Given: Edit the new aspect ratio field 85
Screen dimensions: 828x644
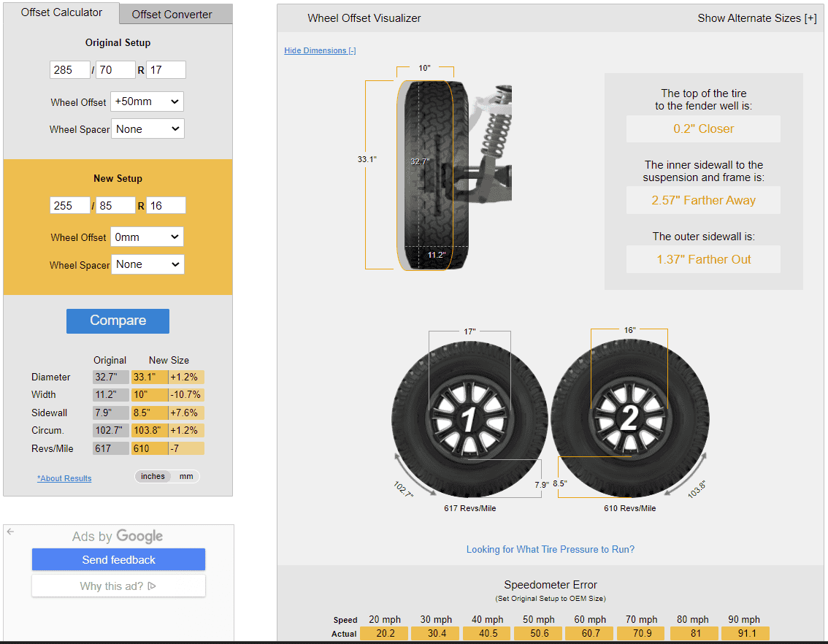Looking at the screenshot, I should (x=115, y=205).
